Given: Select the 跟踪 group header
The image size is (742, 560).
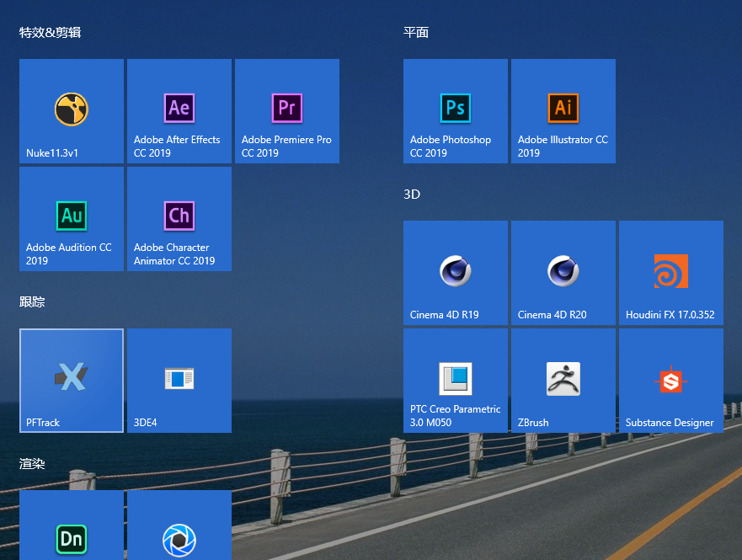Looking at the screenshot, I should tap(32, 302).
